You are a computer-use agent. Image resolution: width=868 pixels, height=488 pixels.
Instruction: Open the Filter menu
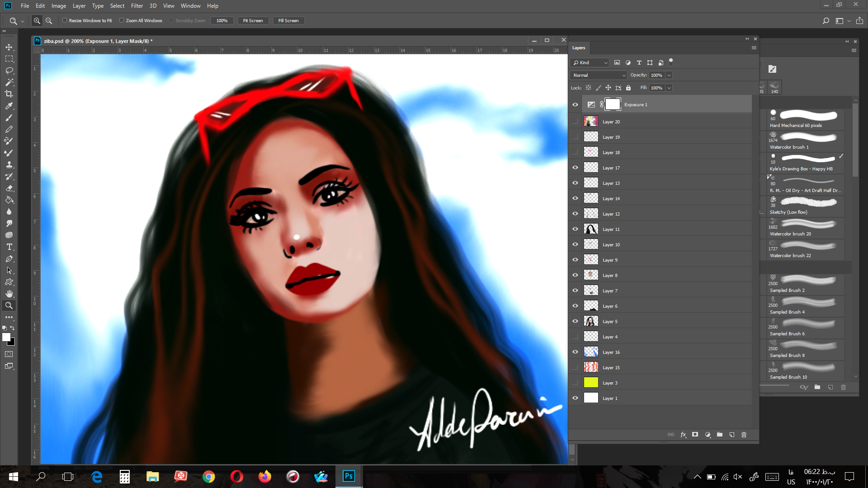click(137, 6)
